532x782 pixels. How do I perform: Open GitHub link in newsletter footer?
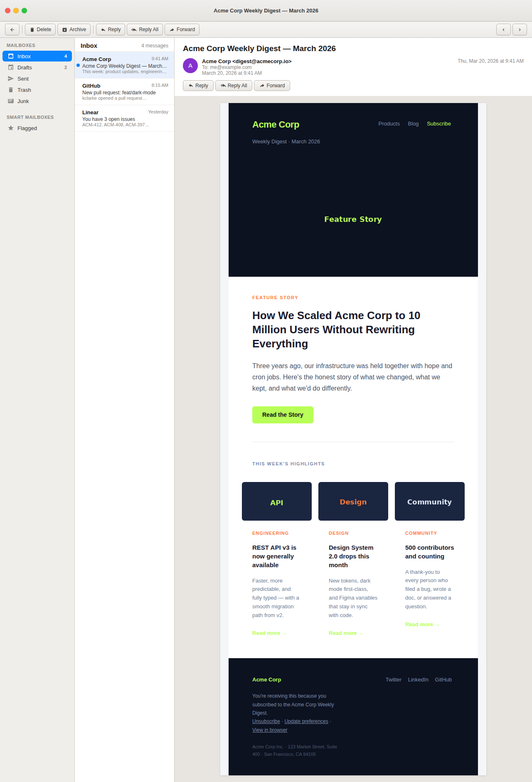pos(443,680)
